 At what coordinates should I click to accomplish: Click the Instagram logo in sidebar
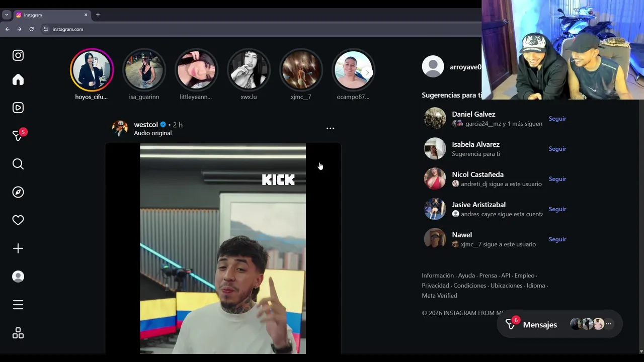click(x=18, y=55)
